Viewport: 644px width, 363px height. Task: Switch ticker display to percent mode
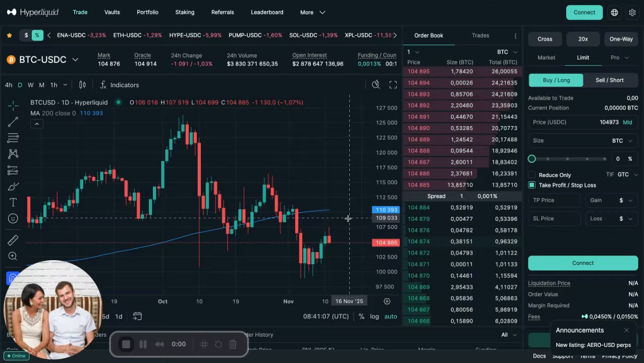[x=37, y=35]
